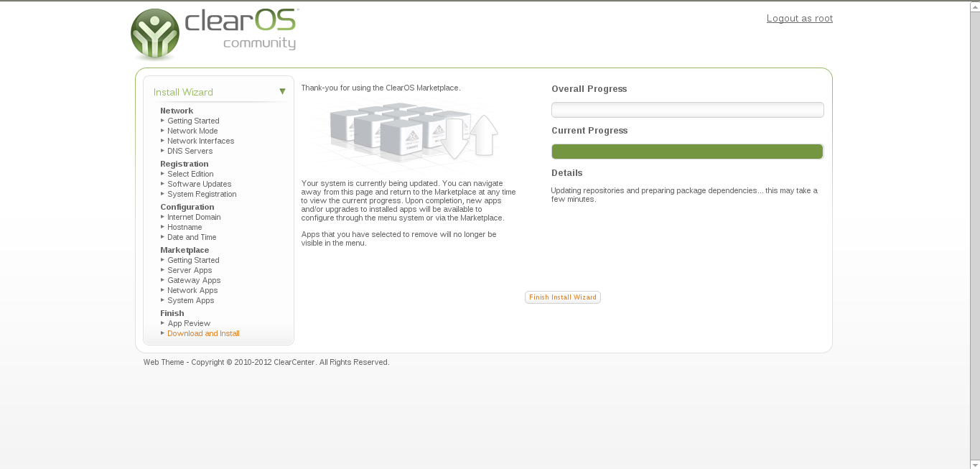This screenshot has height=469, width=980.
Task: Open Internet Domain configuration
Action: pyautogui.click(x=194, y=217)
